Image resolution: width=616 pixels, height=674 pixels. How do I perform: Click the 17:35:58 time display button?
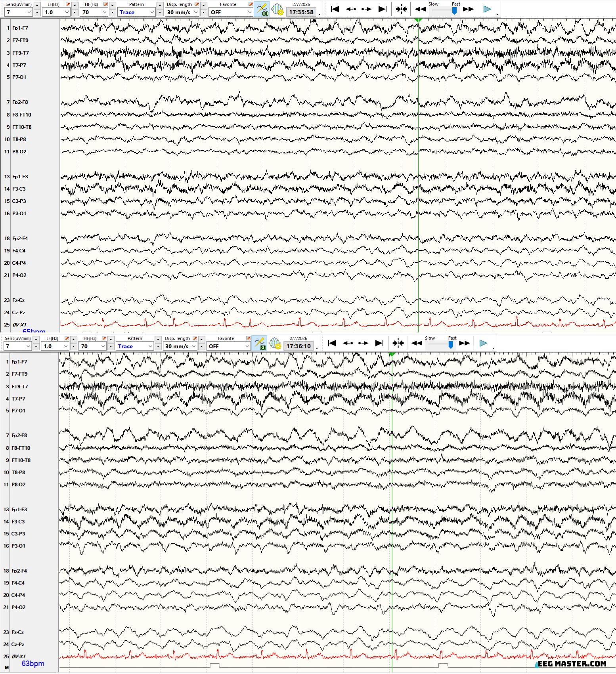[x=301, y=12]
